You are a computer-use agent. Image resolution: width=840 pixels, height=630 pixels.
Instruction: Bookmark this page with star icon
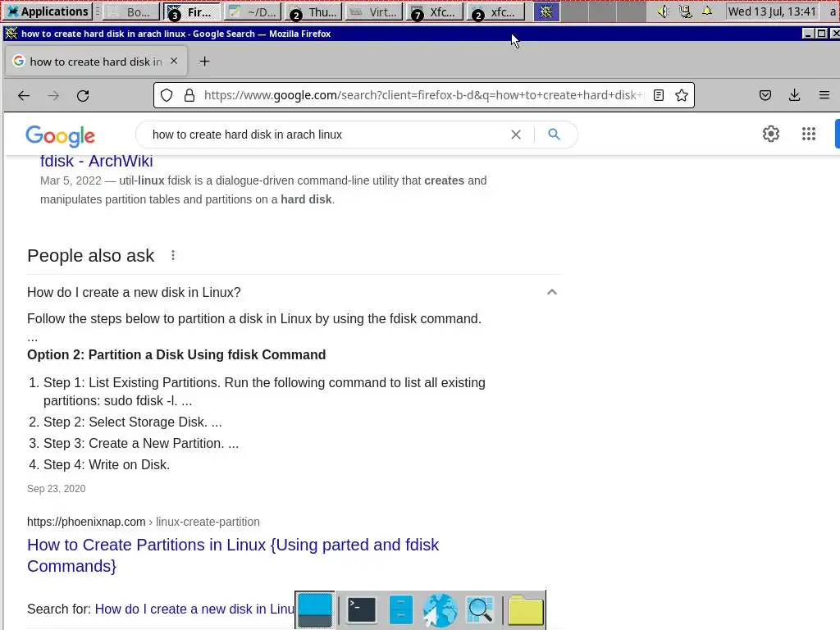point(682,95)
